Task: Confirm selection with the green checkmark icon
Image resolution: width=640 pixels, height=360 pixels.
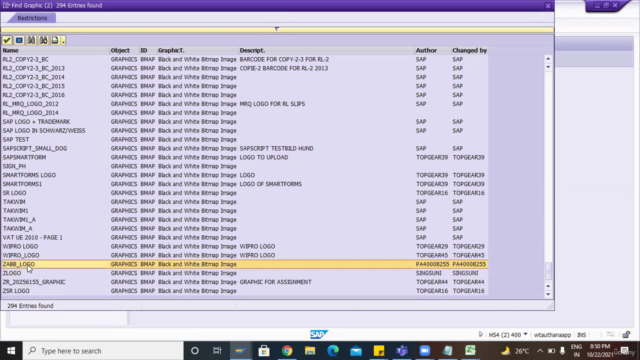Action: (7, 40)
